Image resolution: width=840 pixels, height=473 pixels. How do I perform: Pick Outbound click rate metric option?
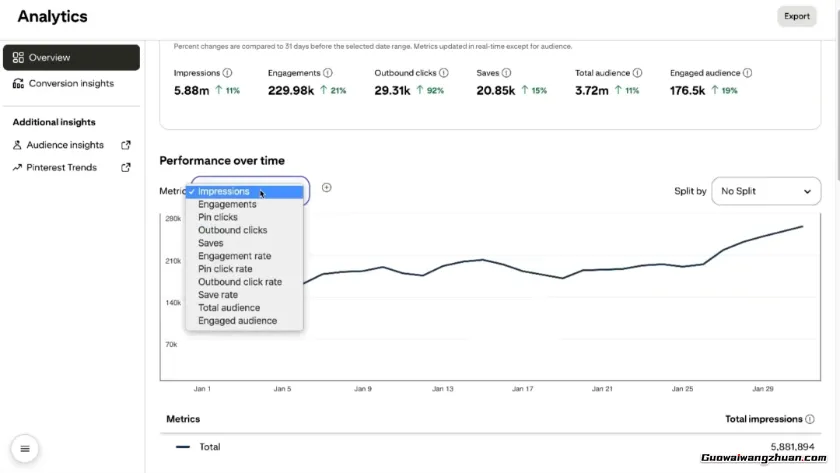click(x=240, y=282)
